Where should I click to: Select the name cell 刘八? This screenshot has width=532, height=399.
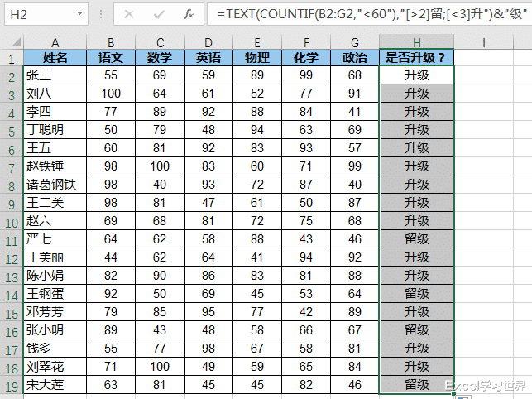(55, 94)
